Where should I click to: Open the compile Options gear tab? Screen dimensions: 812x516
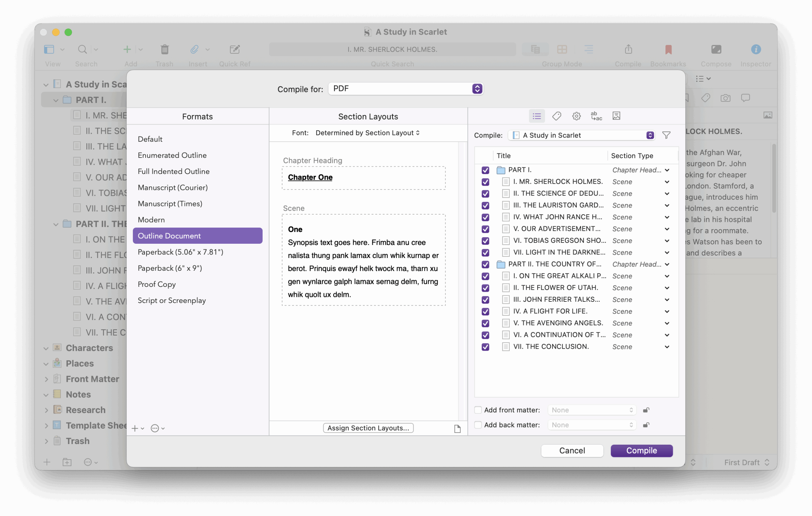[576, 116]
